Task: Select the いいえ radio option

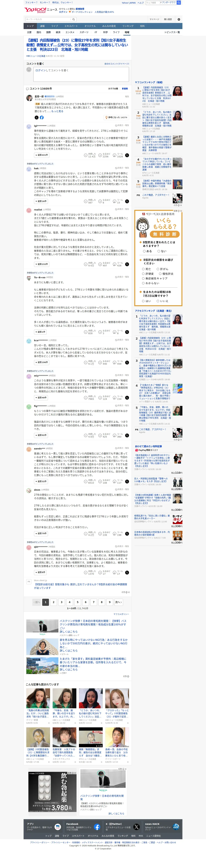Action: 158,301
